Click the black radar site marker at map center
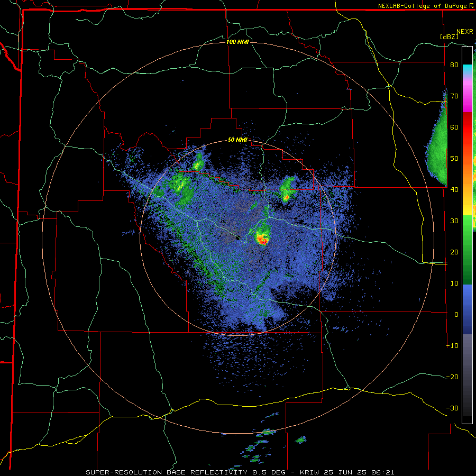This screenshot has width=476, height=476. (238, 237)
